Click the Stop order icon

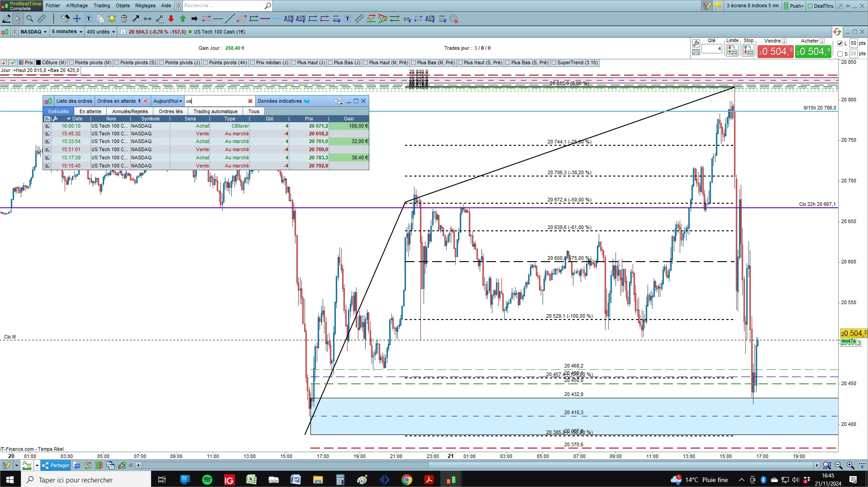pos(748,50)
